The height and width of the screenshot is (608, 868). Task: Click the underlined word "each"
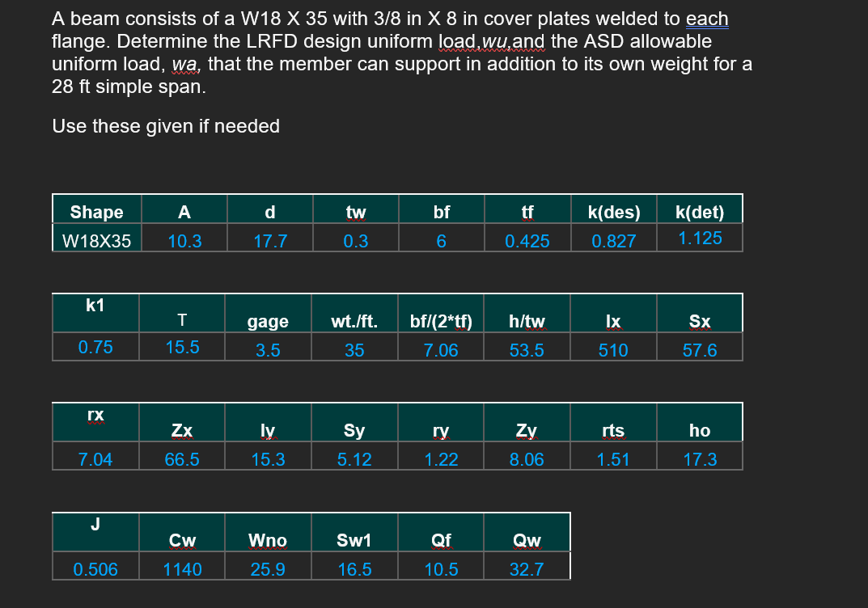pyautogui.click(x=708, y=19)
